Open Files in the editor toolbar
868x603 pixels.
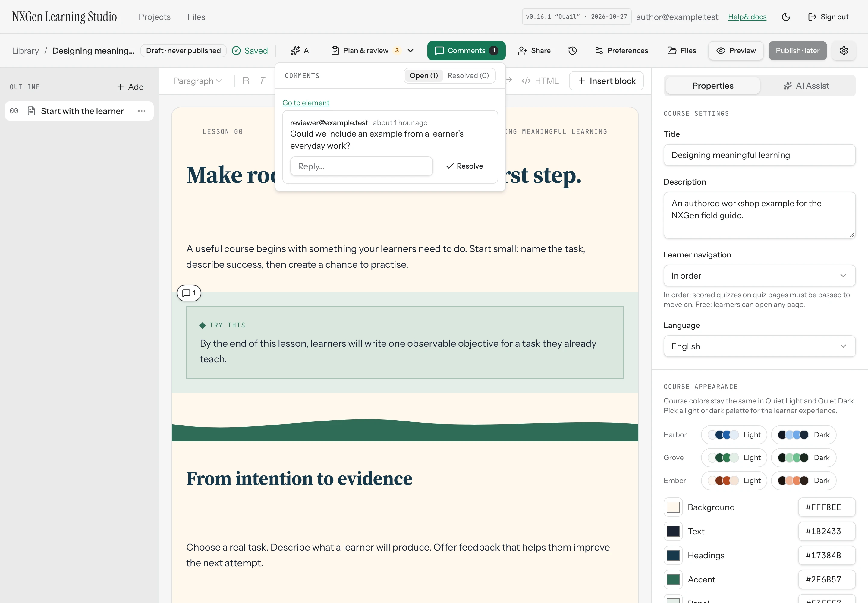tap(682, 51)
